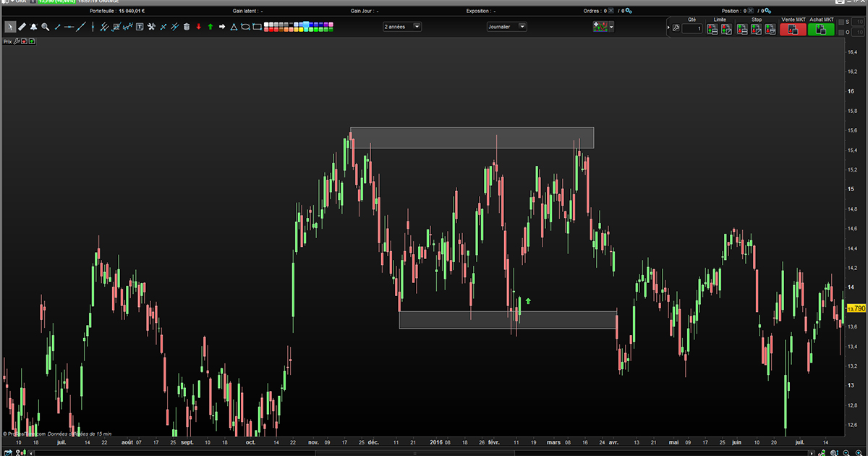This screenshot has height=456, width=868.
Task: Select the green up arrow marker
Action: [x=210, y=27]
